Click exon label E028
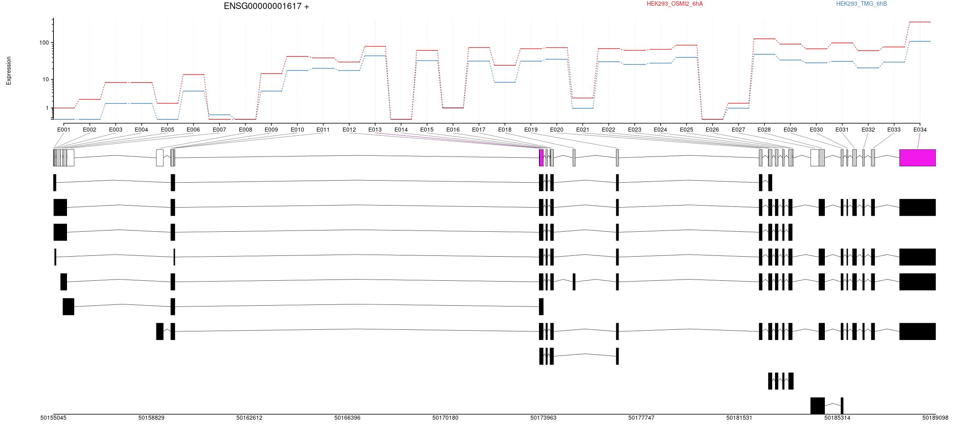 [764, 130]
